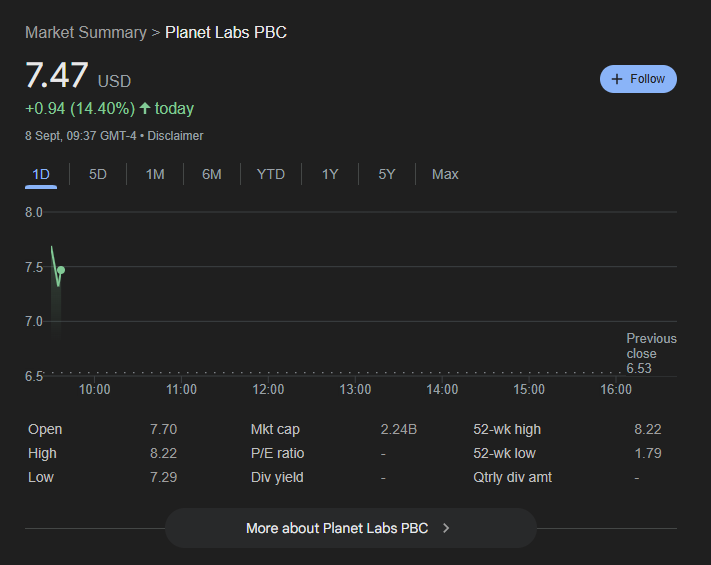711x565 pixels.
Task: Show the 1M chart range
Action: point(155,174)
